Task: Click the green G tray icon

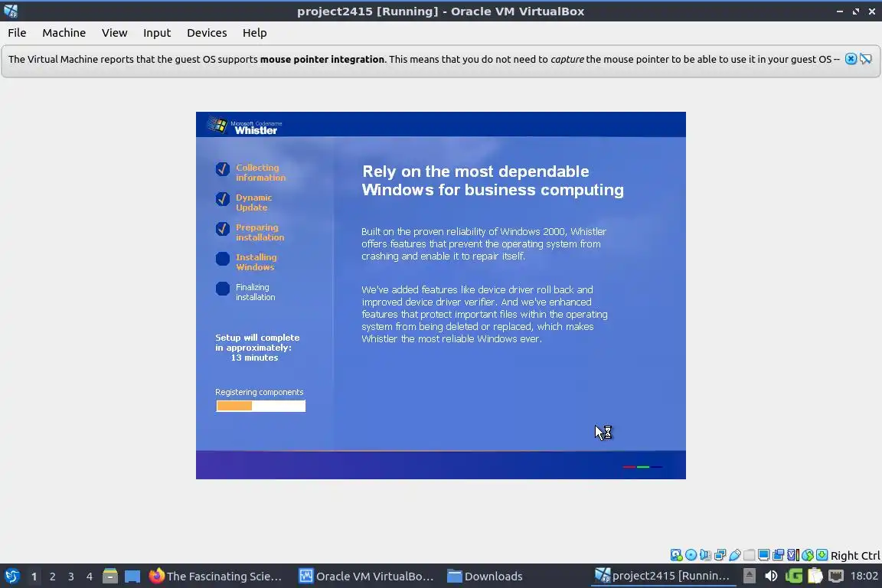Action: click(794, 576)
